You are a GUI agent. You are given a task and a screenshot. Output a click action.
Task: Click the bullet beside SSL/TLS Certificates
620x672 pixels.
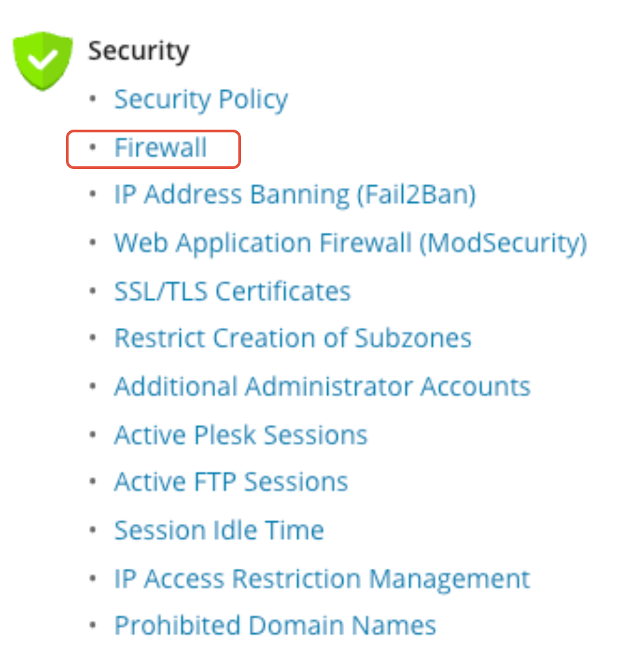[92, 291]
